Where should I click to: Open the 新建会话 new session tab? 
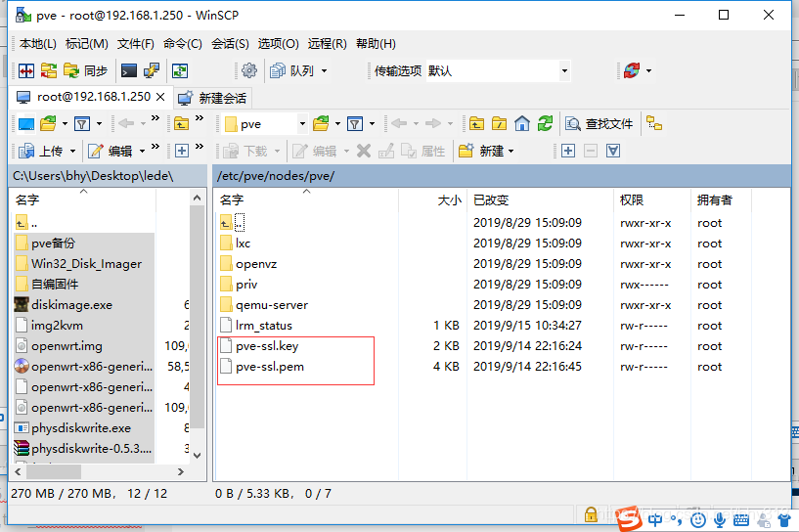212,98
